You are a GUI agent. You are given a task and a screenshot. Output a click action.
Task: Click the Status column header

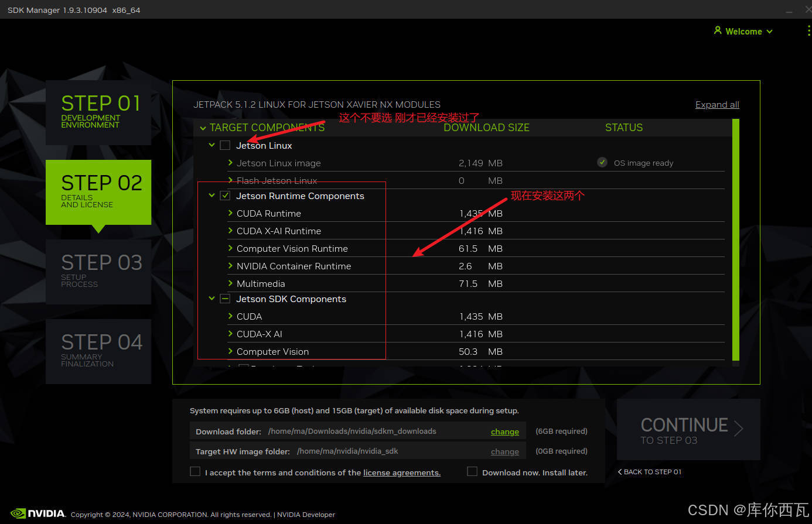[x=624, y=128]
